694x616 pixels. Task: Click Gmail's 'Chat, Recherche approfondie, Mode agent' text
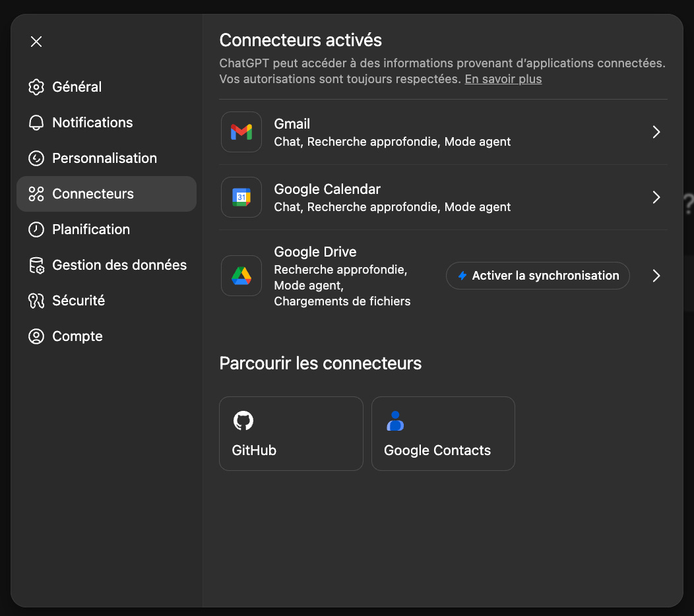tap(392, 142)
